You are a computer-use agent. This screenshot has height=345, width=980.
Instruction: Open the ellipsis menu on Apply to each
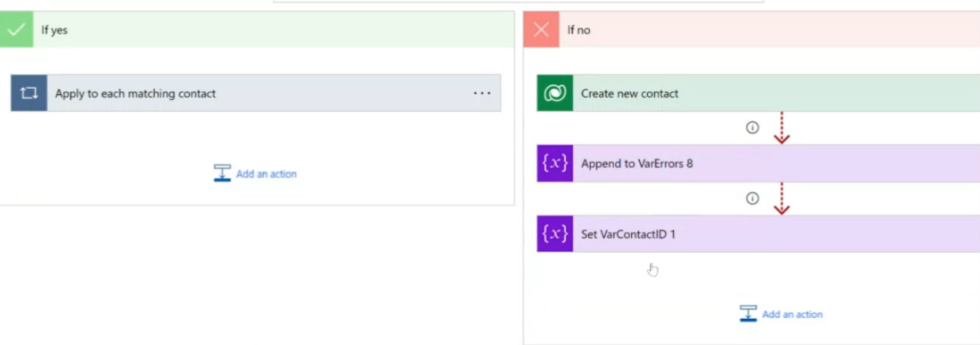click(x=482, y=93)
